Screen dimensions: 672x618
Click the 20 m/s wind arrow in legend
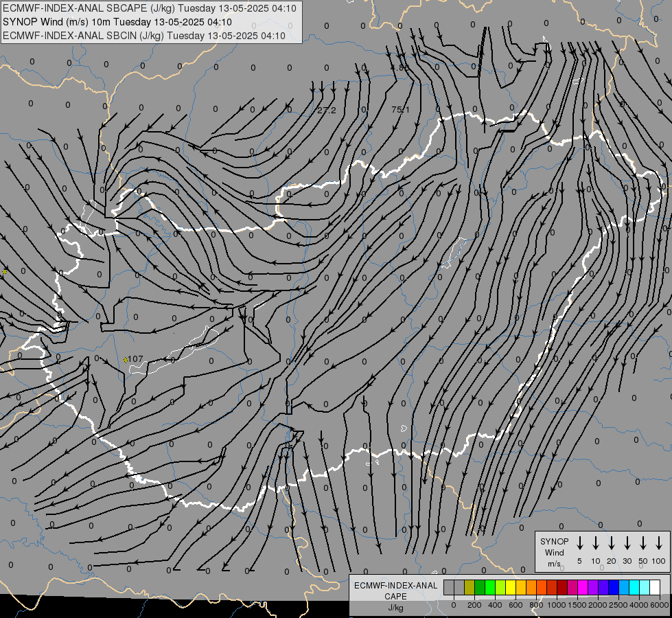pos(612,543)
